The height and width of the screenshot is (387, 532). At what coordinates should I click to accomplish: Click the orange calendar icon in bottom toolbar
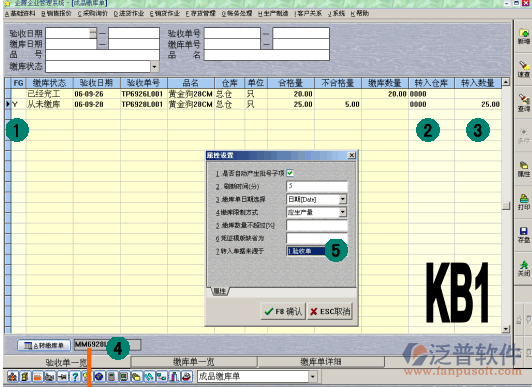tap(37, 376)
